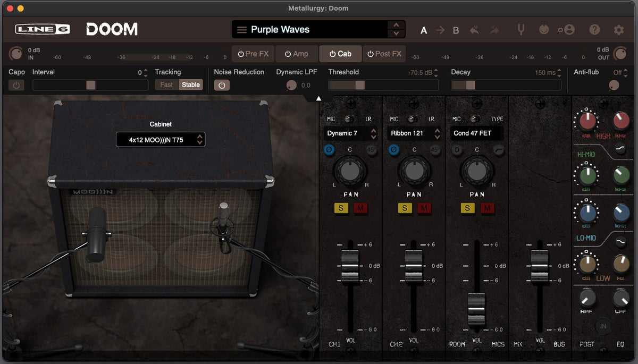Open the Dynamic 7 mic dropdown

point(351,133)
